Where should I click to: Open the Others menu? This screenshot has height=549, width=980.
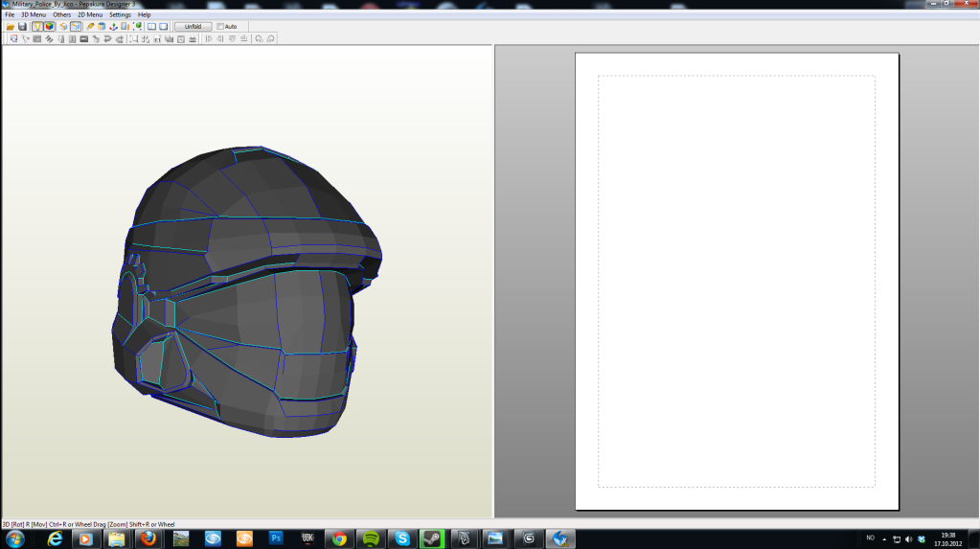61,14
